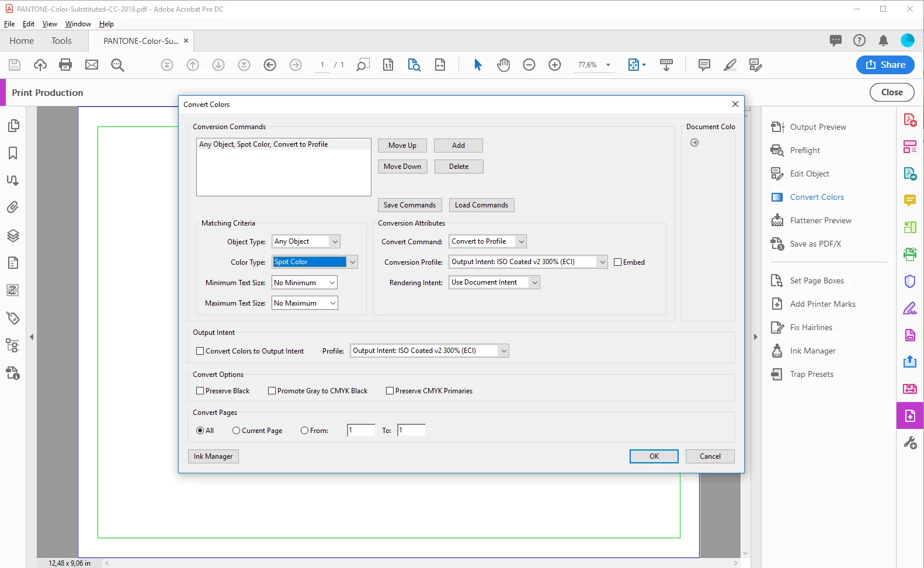
Task: Click the Move Up button
Action: tap(402, 146)
